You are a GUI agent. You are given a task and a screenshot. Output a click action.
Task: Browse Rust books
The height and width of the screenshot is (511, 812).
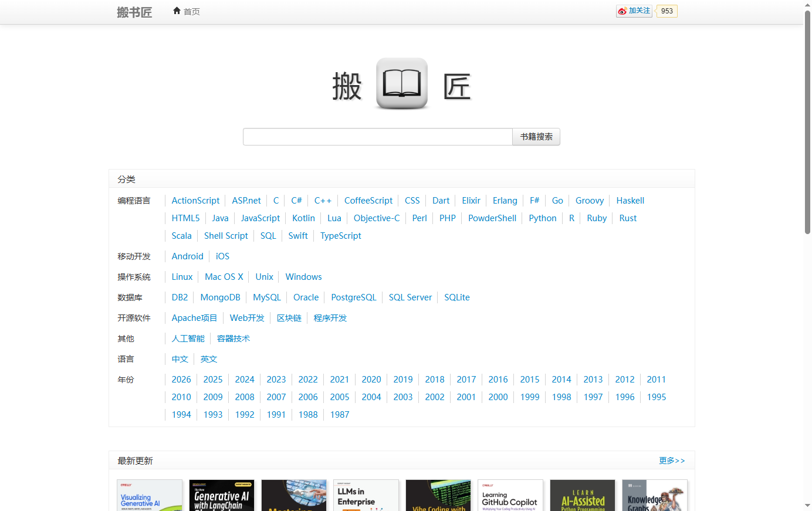(x=628, y=218)
